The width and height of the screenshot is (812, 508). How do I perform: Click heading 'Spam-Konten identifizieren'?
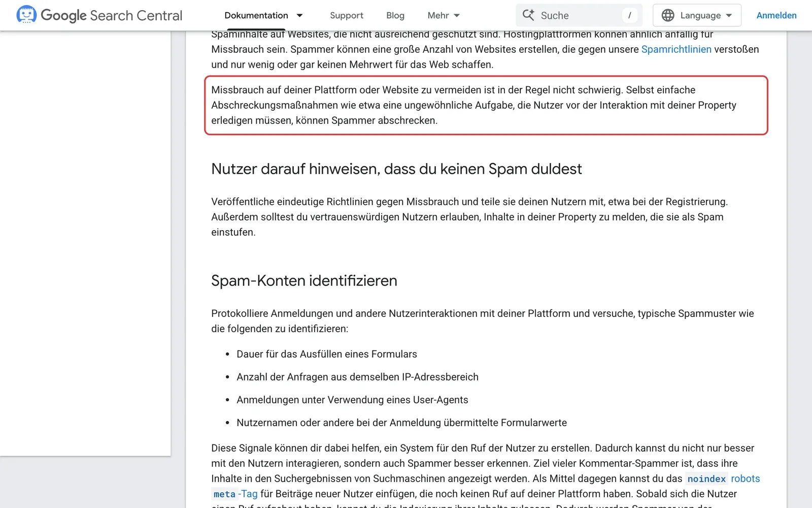tap(304, 280)
